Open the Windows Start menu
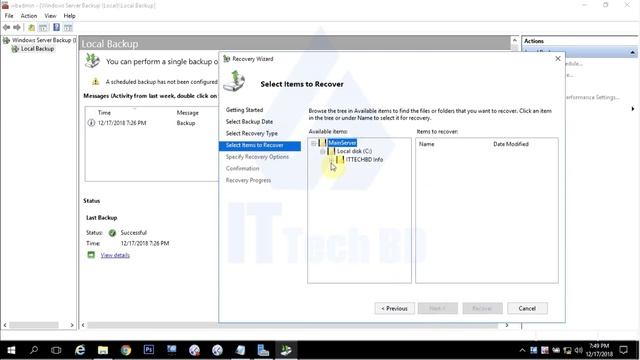 pyautogui.click(x=11, y=350)
